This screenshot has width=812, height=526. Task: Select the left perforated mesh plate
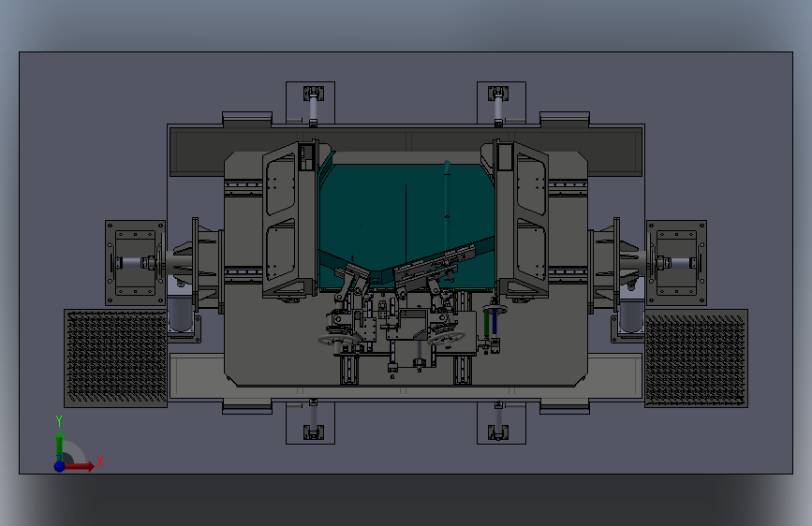pyautogui.click(x=115, y=358)
